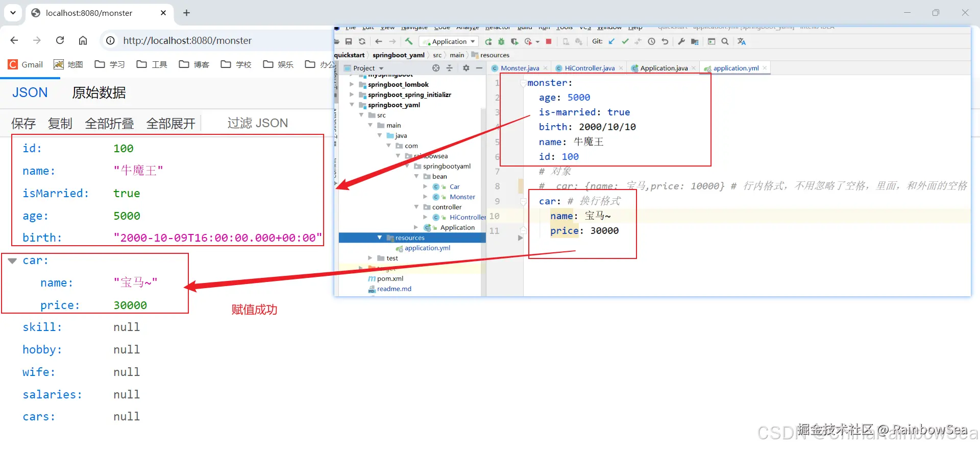The width and height of the screenshot is (980, 449).
Task: Click the Git Show History clock icon
Action: click(651, 41)
